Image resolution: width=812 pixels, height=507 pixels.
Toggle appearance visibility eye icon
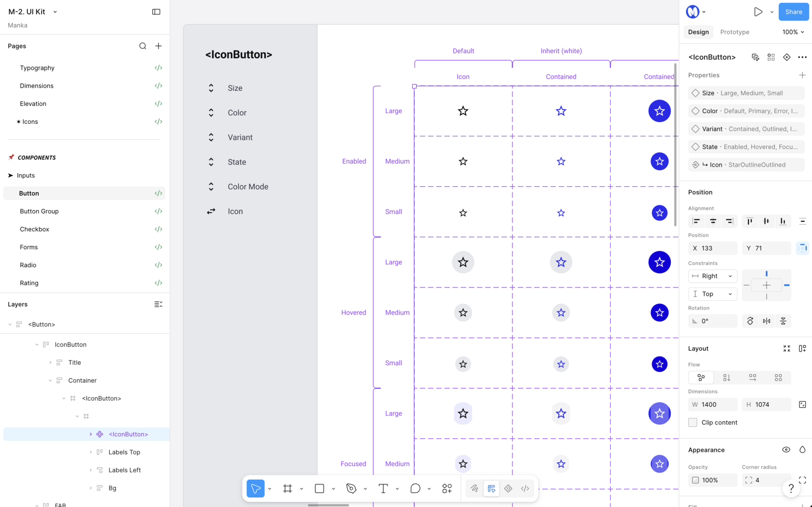click(786, 450)
